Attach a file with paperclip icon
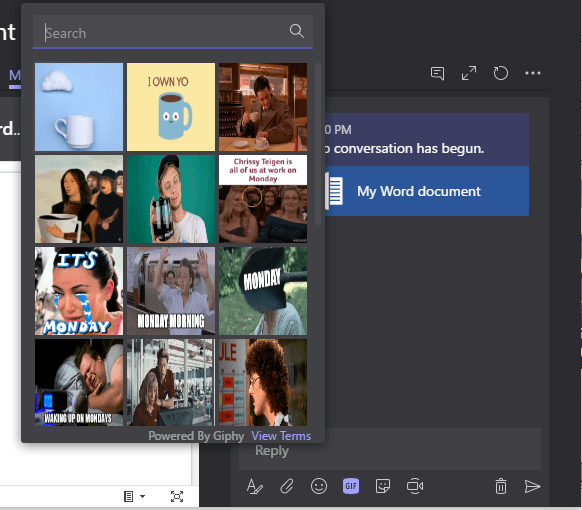 tap(287, 486)
